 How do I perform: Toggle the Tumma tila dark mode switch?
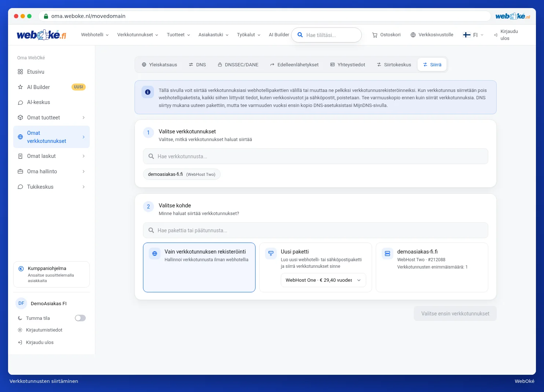(x=80, y=318)
